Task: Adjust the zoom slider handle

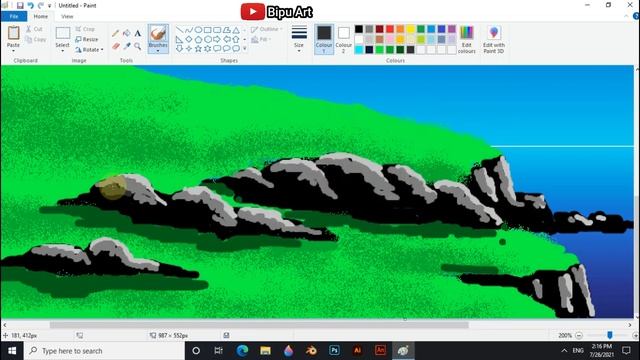Action: [x=610, y=335]
